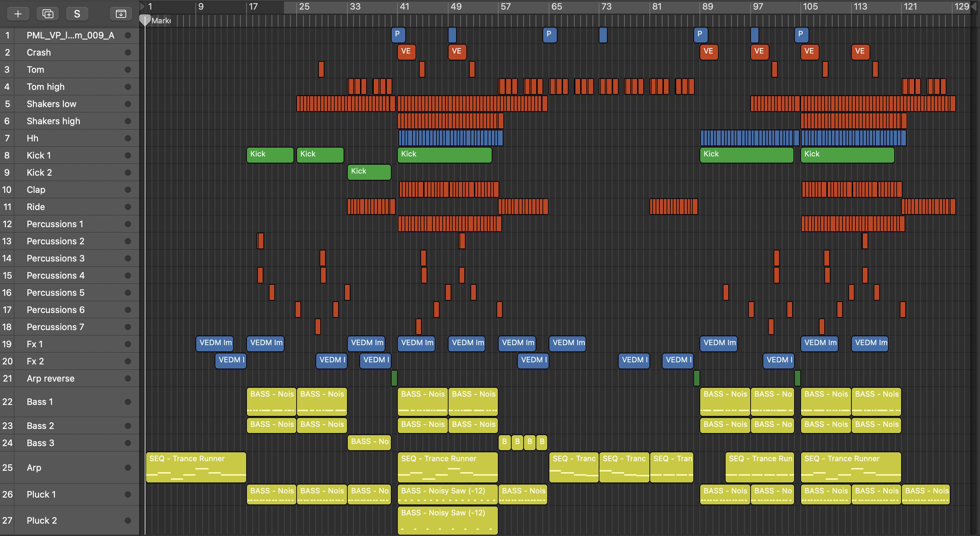The image size is (980, 536).
Task: Click the first VE region on Crash track
Action: coord(406,52)
